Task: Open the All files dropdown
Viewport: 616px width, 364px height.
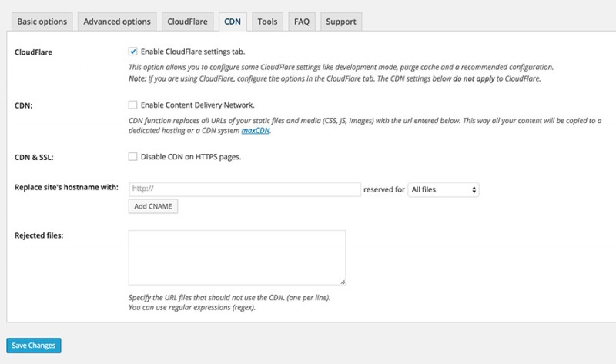Action: [x=444, y=189]
